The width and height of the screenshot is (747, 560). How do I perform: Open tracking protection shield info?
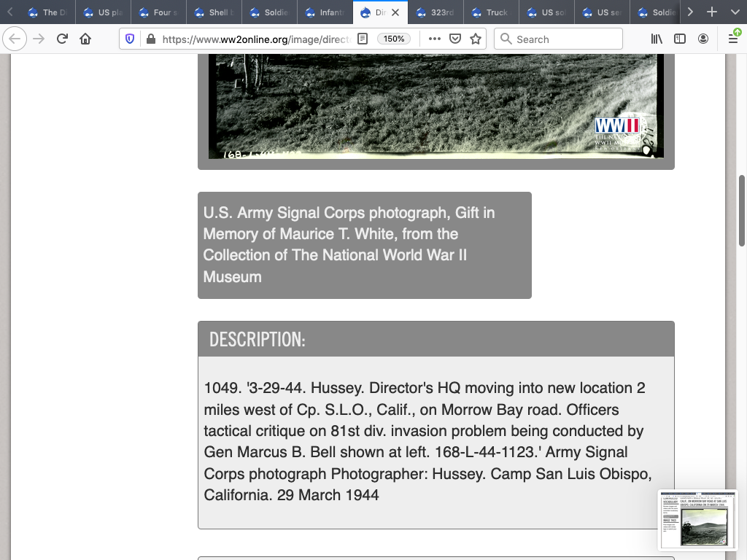[x=131, y=39]
